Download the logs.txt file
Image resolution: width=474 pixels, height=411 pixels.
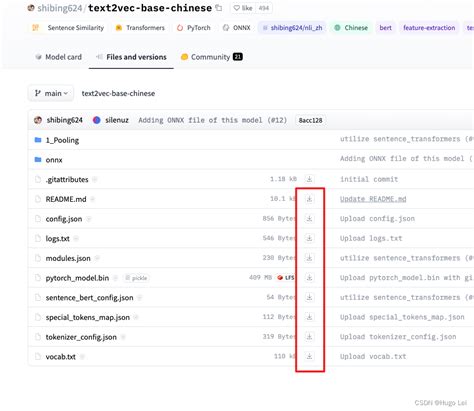coord(309,238)
